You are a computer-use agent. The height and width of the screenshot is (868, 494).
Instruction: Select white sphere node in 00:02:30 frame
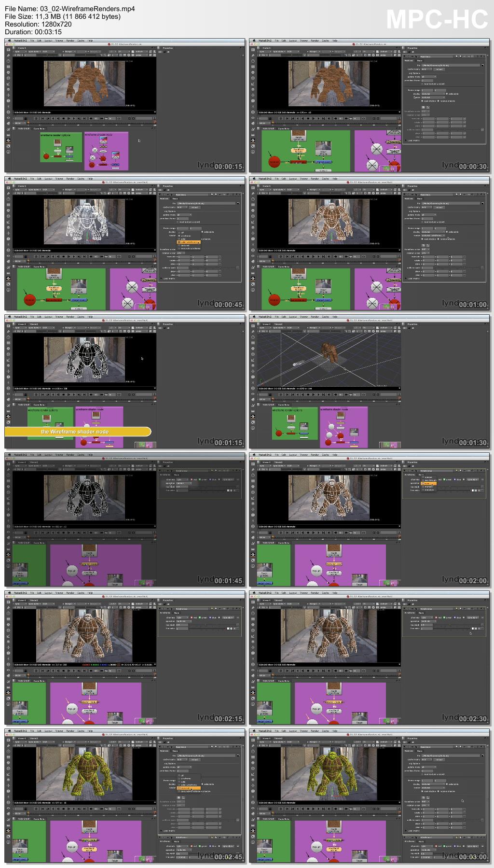point(316,709)
